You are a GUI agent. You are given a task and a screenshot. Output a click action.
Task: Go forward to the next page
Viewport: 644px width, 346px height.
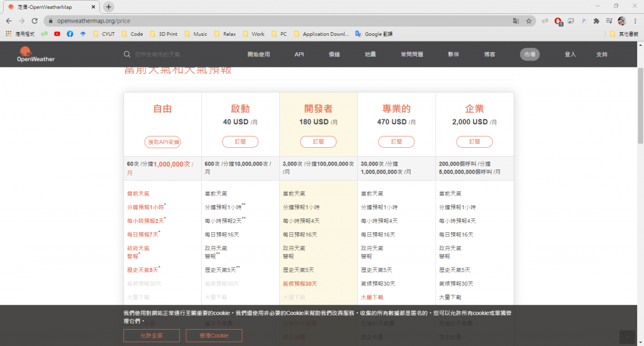click(22, 21)
